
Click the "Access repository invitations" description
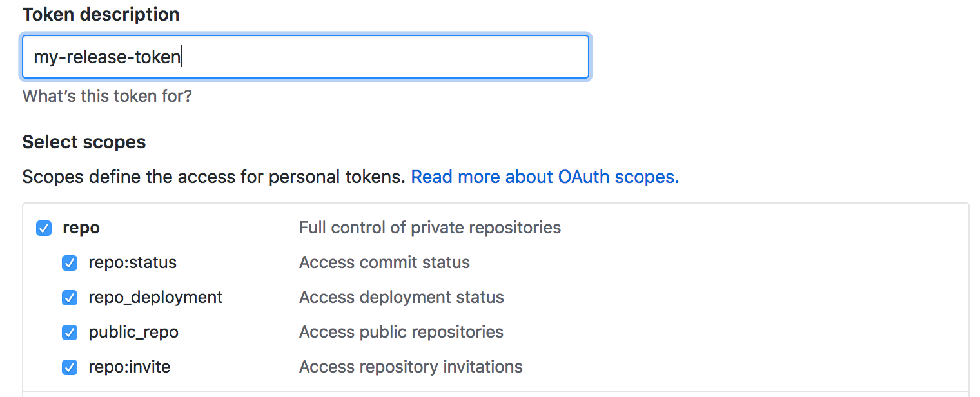[x=411, y=367]
